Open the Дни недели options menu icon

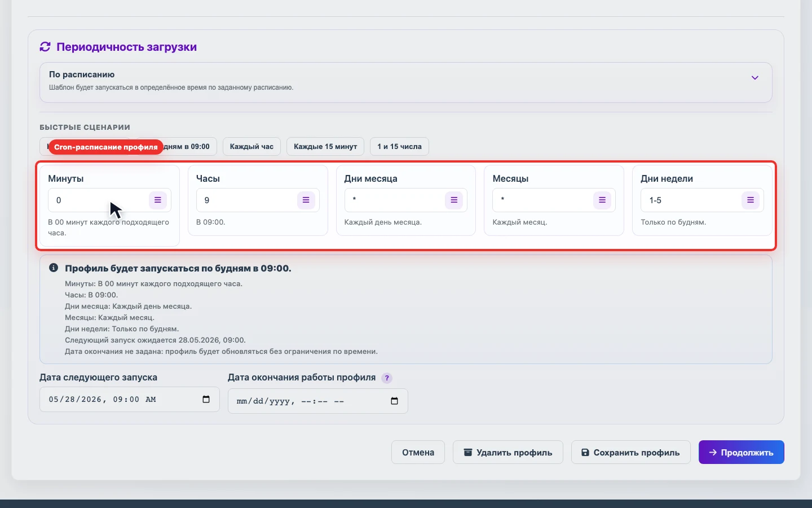click(x=751, y=200)
